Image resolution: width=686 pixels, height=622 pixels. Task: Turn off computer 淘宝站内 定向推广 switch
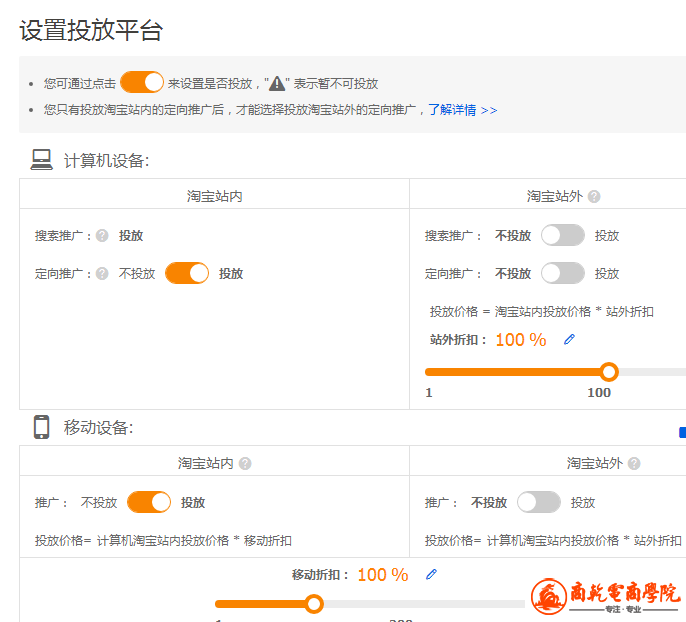click(187, 273)
